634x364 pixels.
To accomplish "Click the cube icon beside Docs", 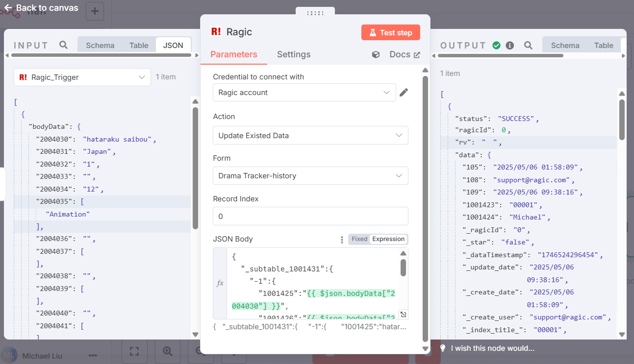I will 376,55.
